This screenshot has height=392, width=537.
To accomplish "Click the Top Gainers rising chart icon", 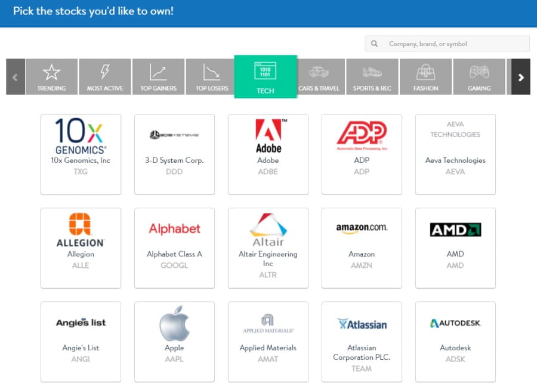I will click(x=158, y=72).
